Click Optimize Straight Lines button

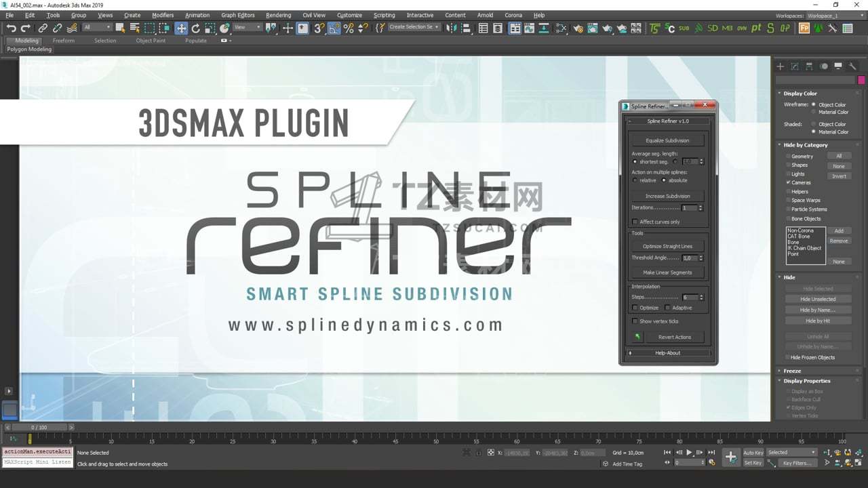click(x=667, y=246)
